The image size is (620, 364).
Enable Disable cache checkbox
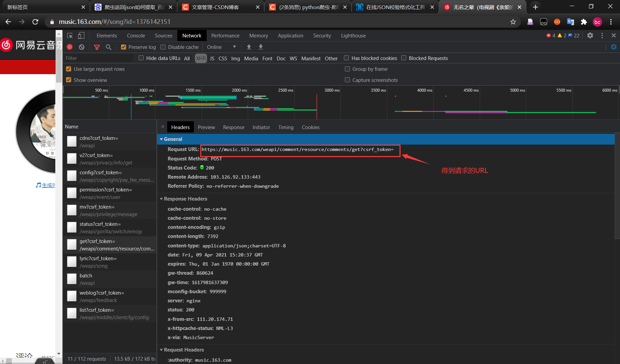point(163,47)
